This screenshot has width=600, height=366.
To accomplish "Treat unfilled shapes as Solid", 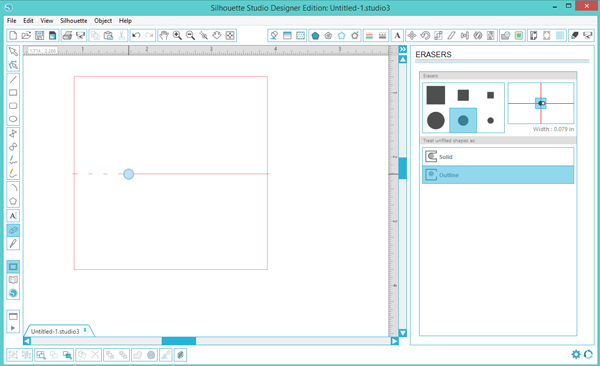I will click(x=498, y=157).
